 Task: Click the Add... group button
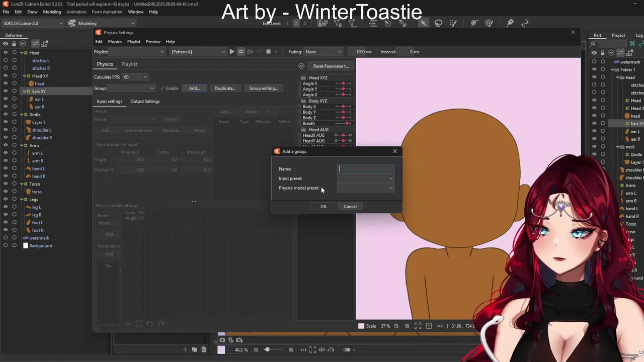click(x=195, y=88)
